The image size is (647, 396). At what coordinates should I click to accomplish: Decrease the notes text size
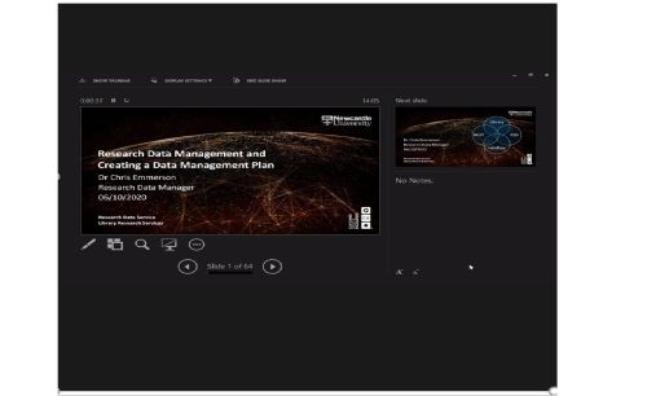416,272
